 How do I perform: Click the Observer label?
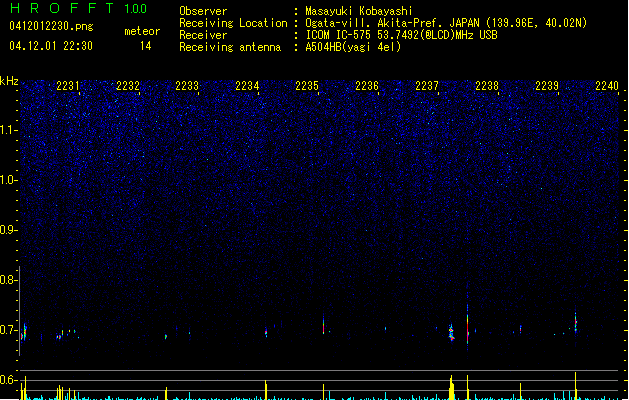[x=203, y=11]
